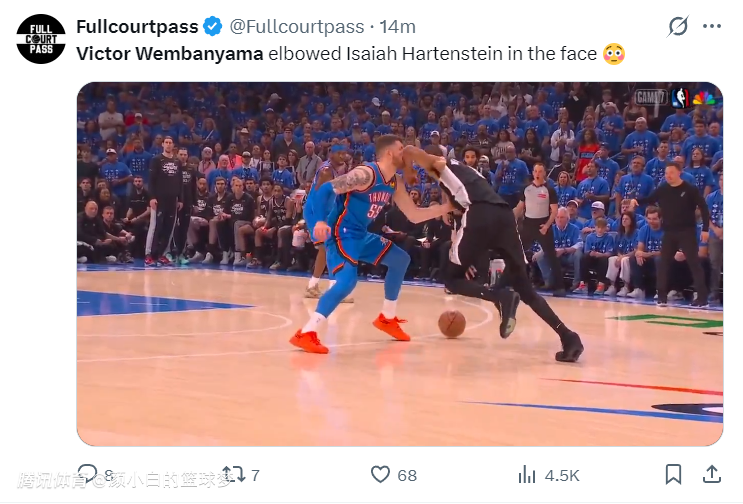The height and width of the screenshot is (504, 743).
Task: Click the bold Victor Wembanyama text
Action: pos(170,54)
